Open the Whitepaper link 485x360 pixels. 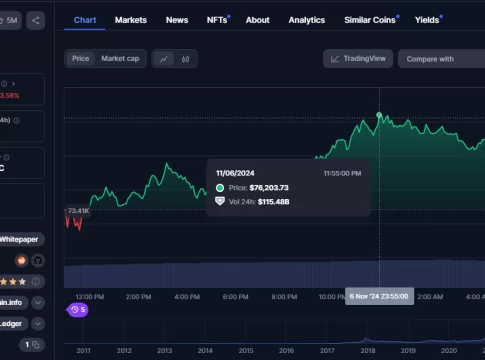pos(19,239)
